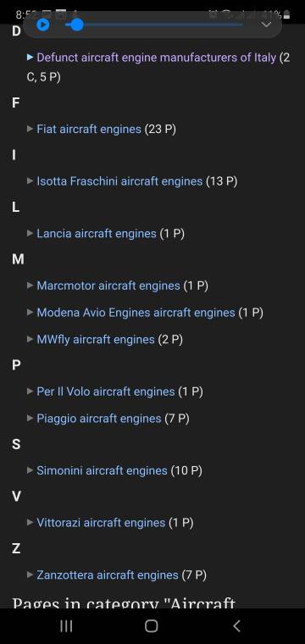Expand the Fiat aircraft engines triangle

point(30,129)
